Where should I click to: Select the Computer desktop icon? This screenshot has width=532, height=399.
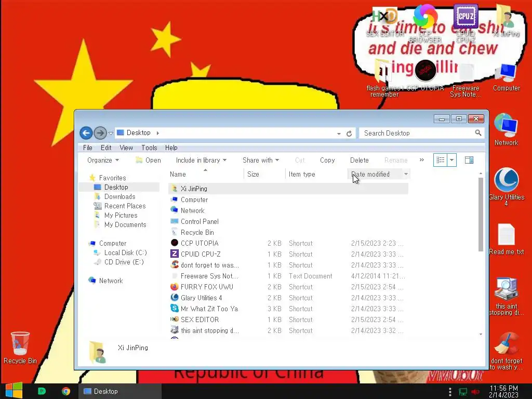tap(506, 77)
